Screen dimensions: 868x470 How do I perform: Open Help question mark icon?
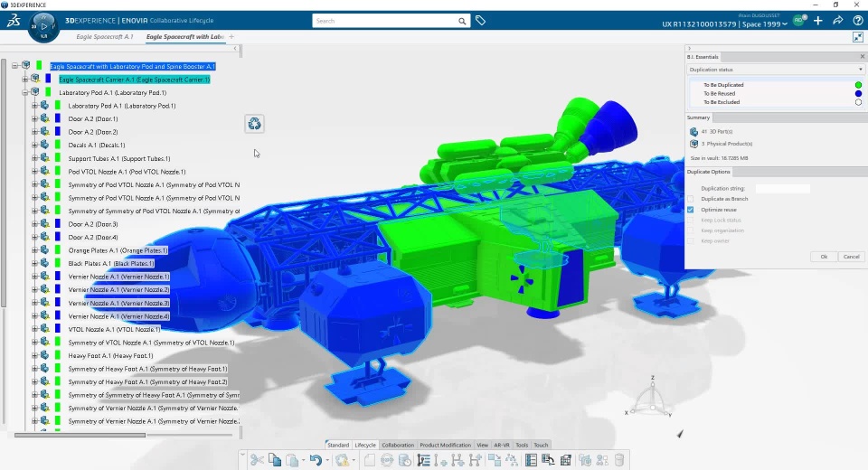pyautogui.click(x=857, y=21)
